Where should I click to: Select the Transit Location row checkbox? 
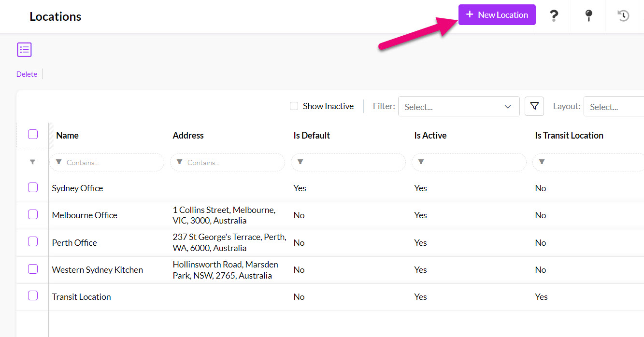(33, 295)
